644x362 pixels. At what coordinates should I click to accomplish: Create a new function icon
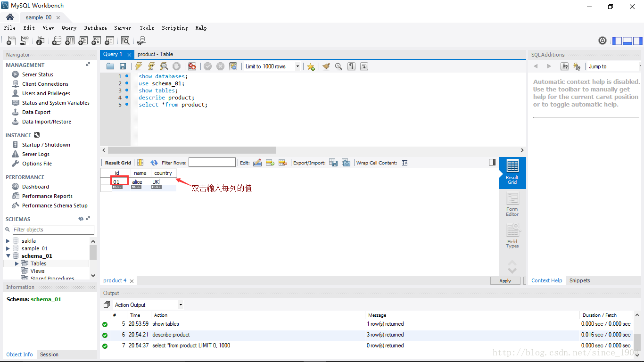pos(109,41)
